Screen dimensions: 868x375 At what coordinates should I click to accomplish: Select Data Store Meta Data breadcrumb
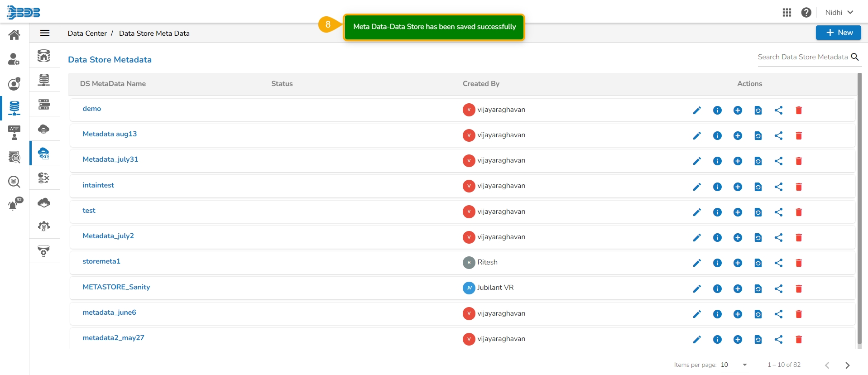click(x=154, y=33)
